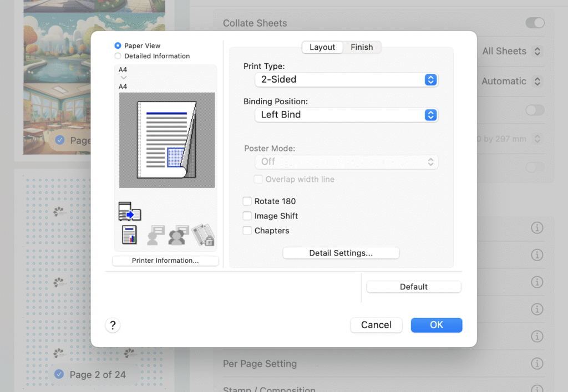Click the color document chart icon
This screenshot has height=392, width=568.
[x=129, y=235]
